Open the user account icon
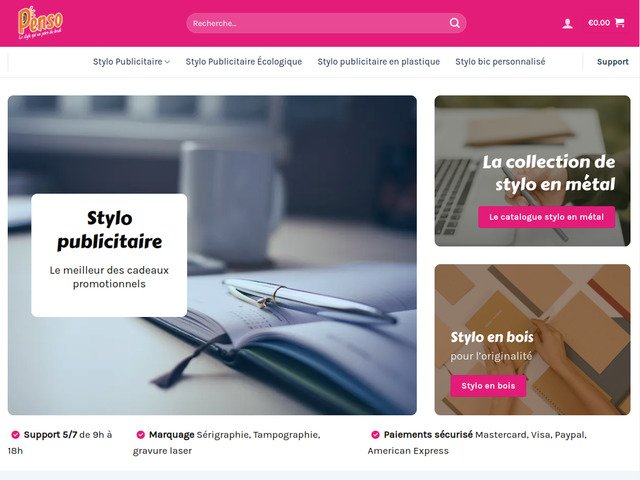The height and width of the screenshot is (480, 640). [x=567, y=24]
